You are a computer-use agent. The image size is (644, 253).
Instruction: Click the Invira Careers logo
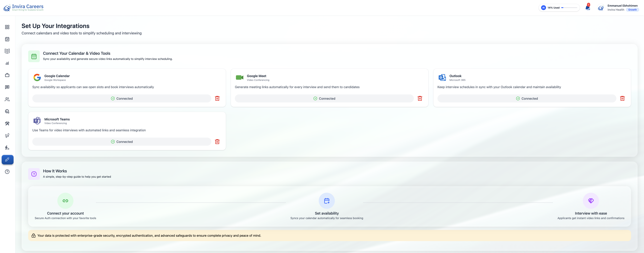tap(24, 8)
